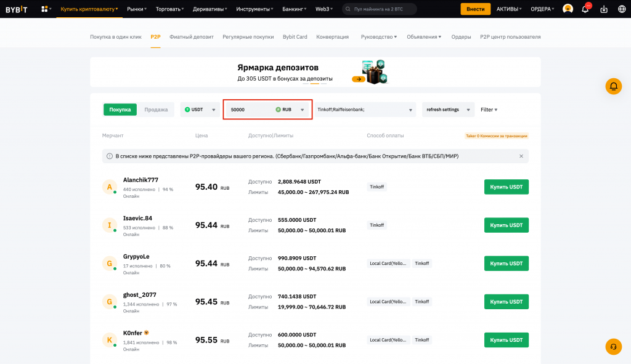Open the Web3 menu
The width and height of the screenshot is (631, 364).
click(x=324, y=9)
